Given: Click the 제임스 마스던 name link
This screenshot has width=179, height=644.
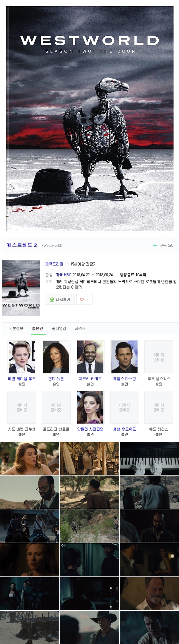Looking at the screenshot, I should click(124, 378).
